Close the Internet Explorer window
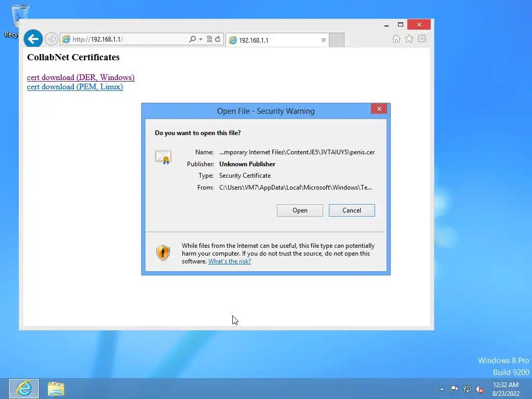532x399 pixels. point(419,24)
